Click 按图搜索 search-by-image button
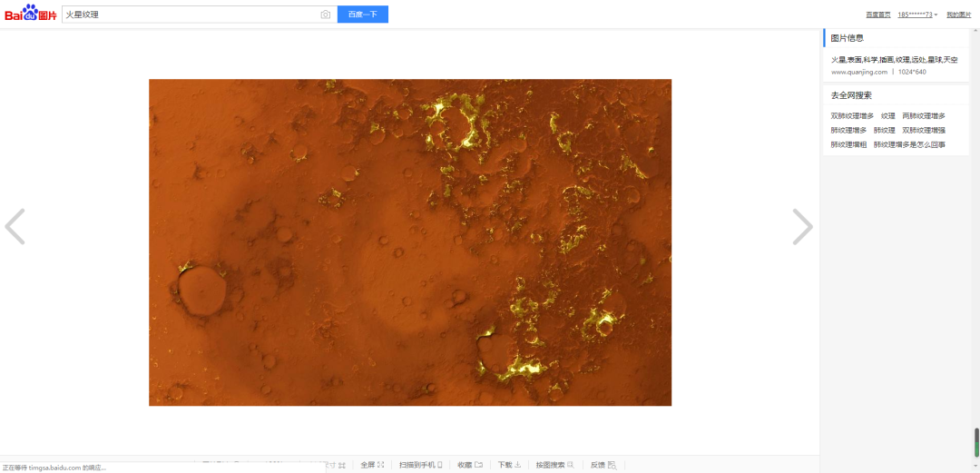Image resolution: width=980 pixels, height=473 pixels. tap(554, 465)
